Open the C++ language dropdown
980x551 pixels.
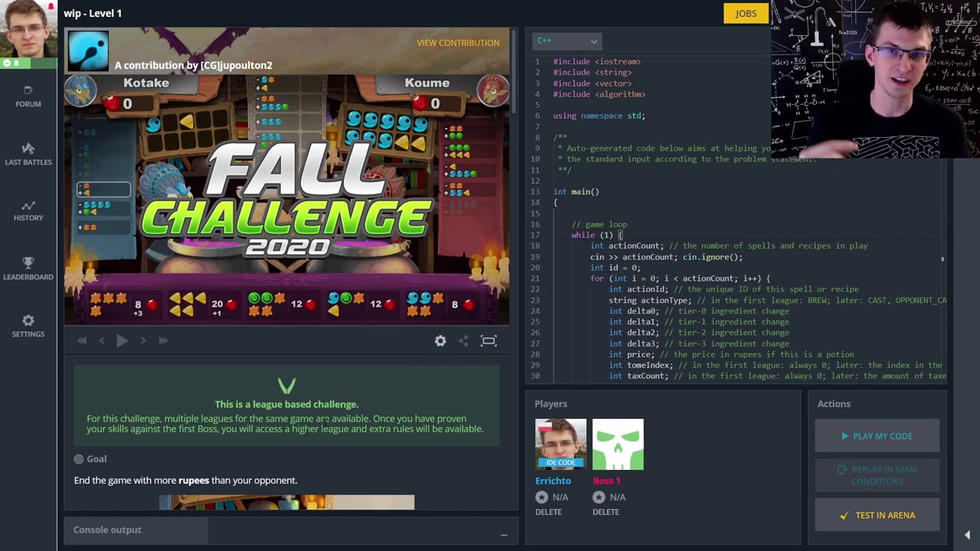(x=567, y=41)
